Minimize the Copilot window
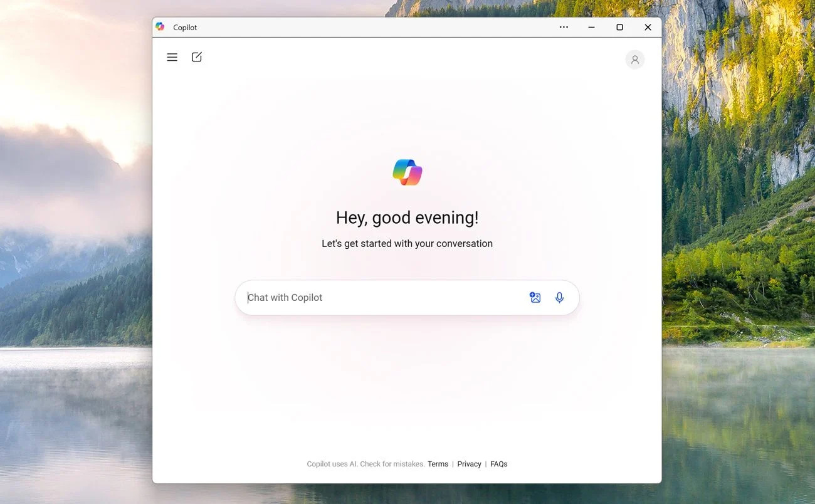 click(591, 27)
